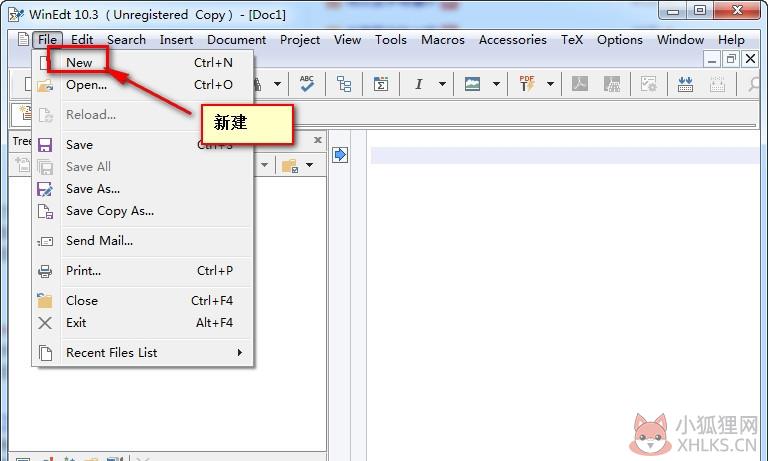Open the Help menu

(731, 40)
